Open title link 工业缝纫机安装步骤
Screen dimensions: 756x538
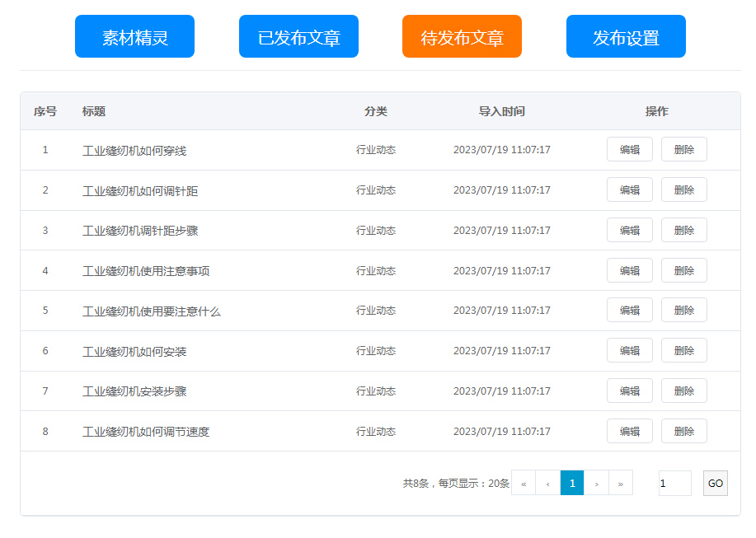(134, 391)
